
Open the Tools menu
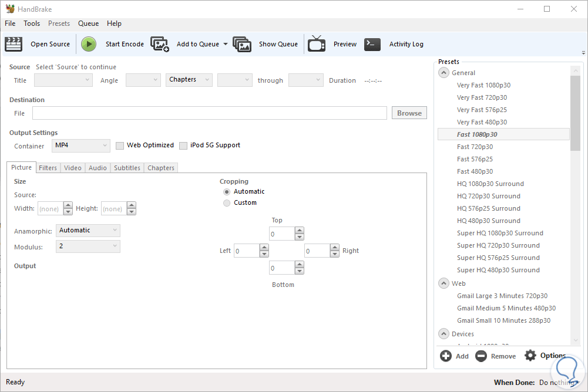click(x=32, y=23)
